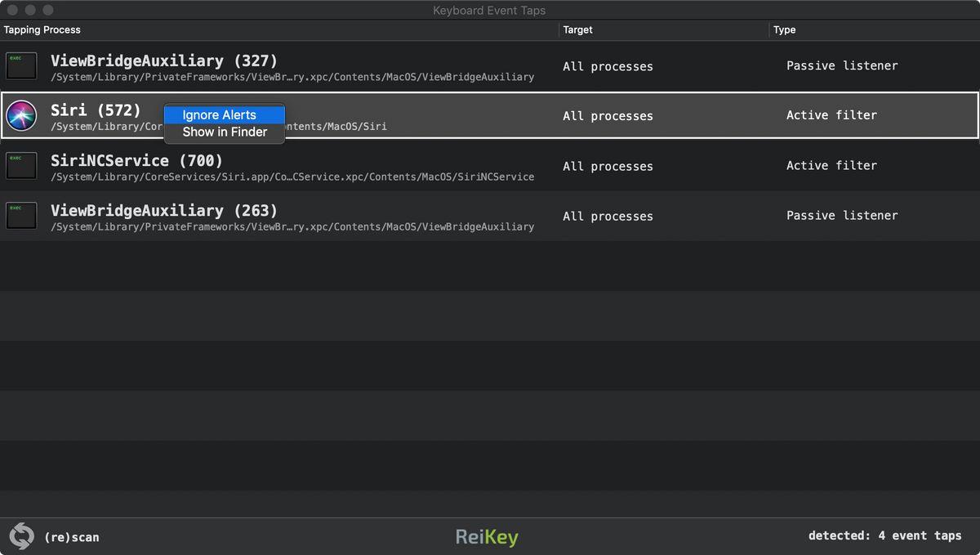Click the rescan circular arrows icon
Image resolution: width=980 pixels, height=555 pixels.
[21, 536]
